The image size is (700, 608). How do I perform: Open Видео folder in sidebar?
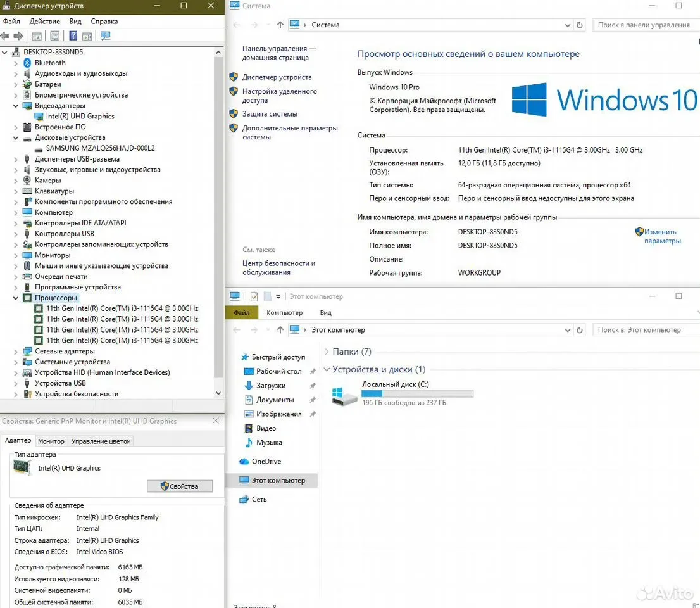(x=266, y=428)
